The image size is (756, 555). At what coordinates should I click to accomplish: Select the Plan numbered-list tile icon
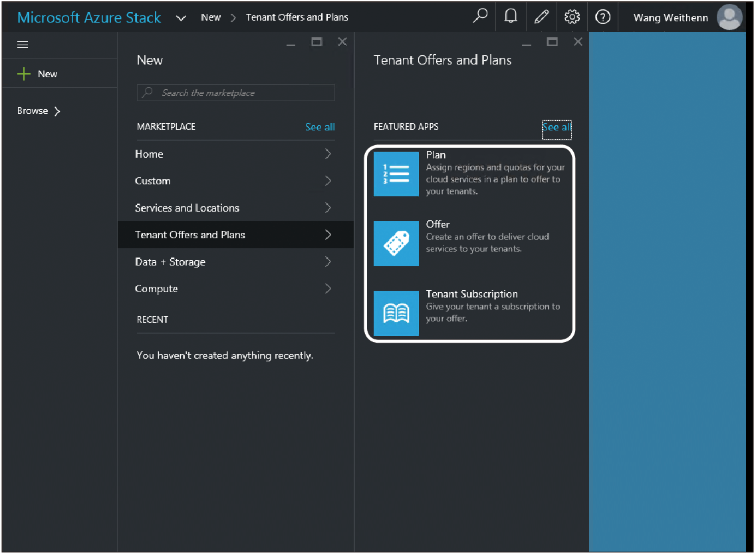(x=396, y=174)
